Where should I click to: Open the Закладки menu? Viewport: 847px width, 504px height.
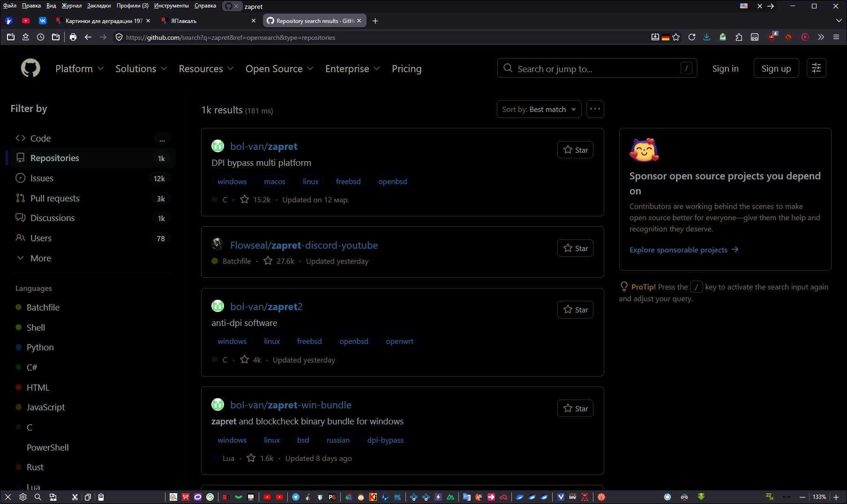coord(99,6)
